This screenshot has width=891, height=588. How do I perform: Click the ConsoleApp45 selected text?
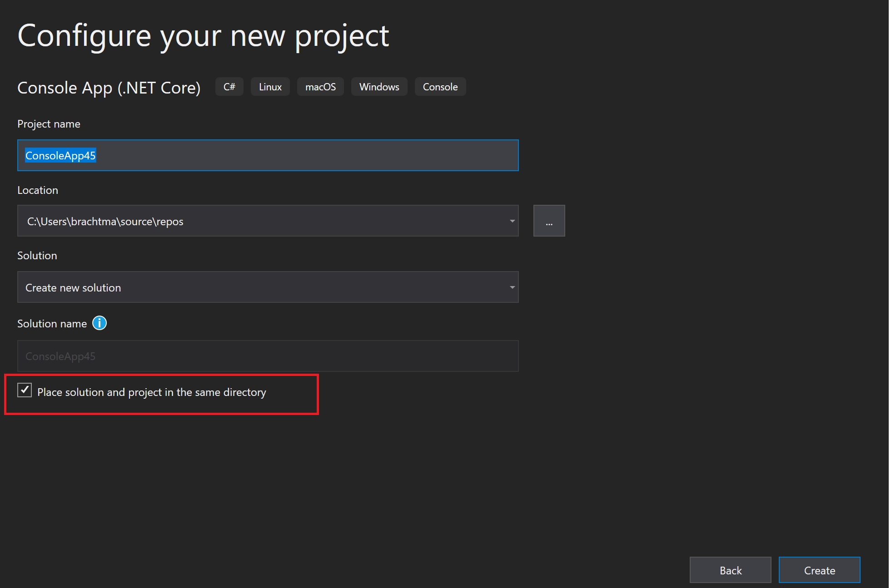click(60, 155)
